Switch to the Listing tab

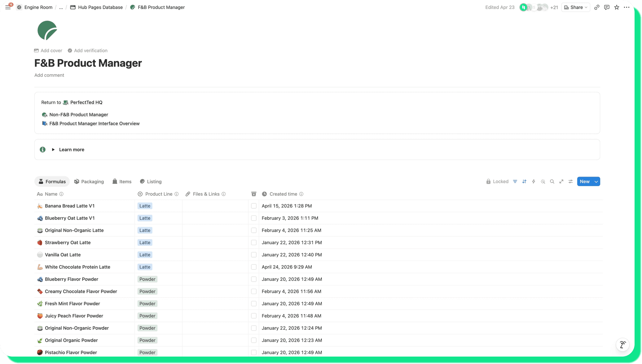[151, 182]
